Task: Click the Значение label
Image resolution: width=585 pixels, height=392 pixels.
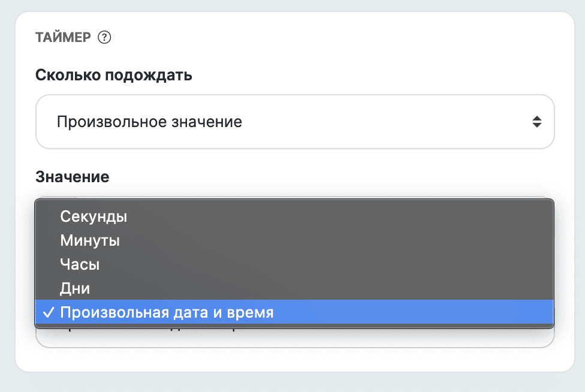Action: pyautogui.click(x=73, y=177)
